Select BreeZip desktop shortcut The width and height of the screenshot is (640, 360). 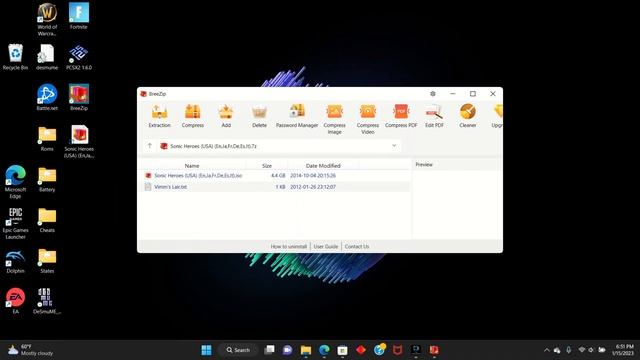(79, 98)
